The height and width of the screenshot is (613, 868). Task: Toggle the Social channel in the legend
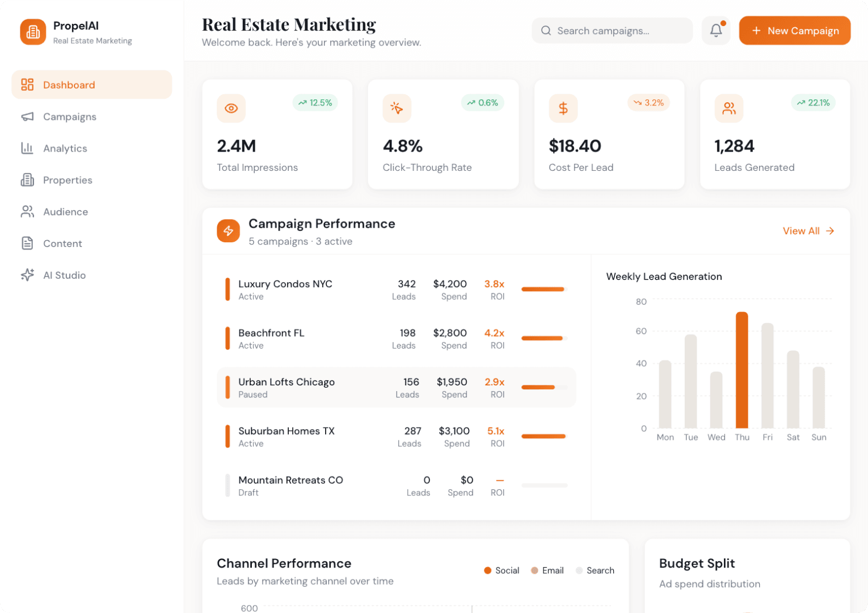tap(502, 570)
